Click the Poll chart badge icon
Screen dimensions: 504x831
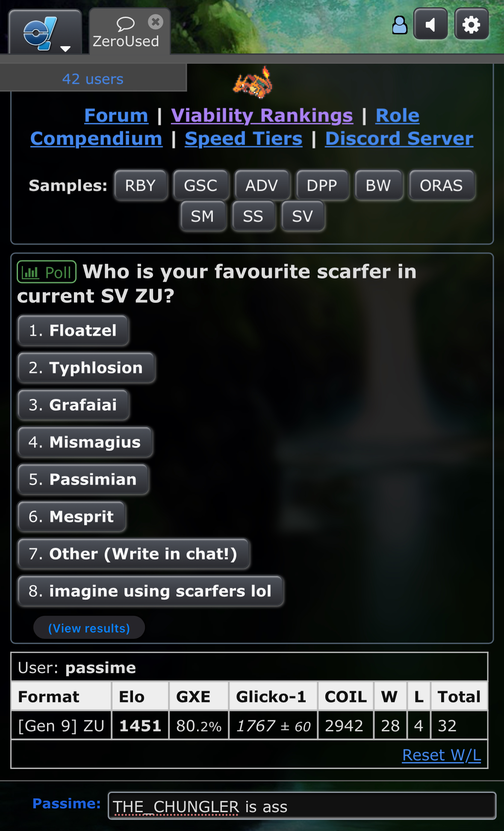point(47,272)
